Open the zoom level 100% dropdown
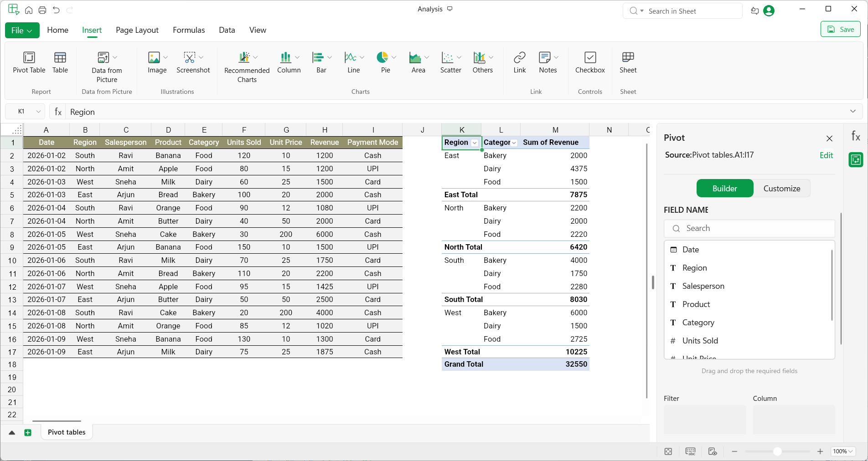868x461 pixels. coord(843,451)
